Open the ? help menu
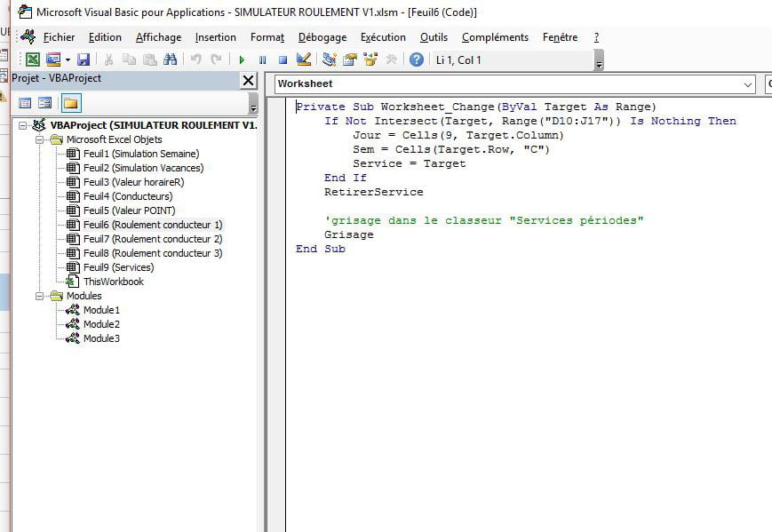The width and height of the screenshot is (772, 532). [596, 37]
